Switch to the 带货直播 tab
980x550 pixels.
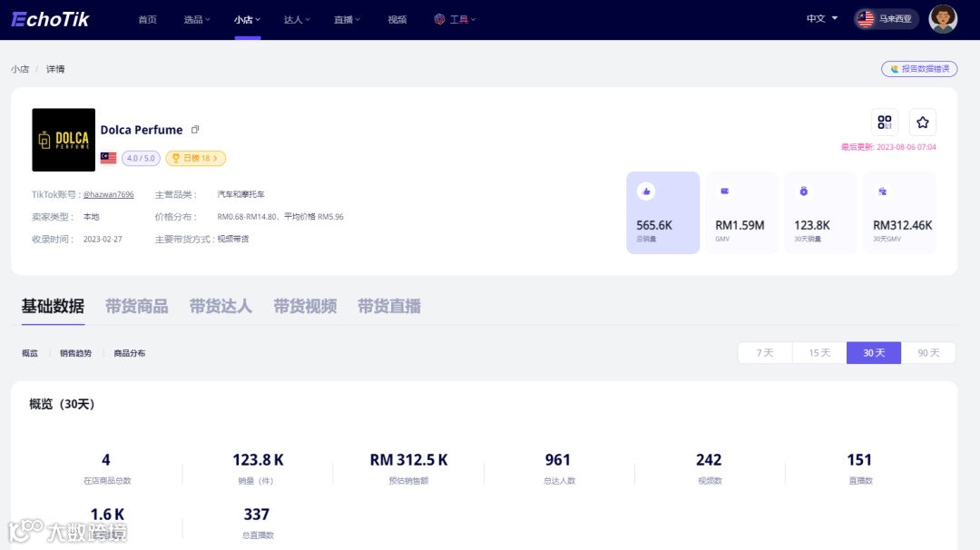[388, 306]
